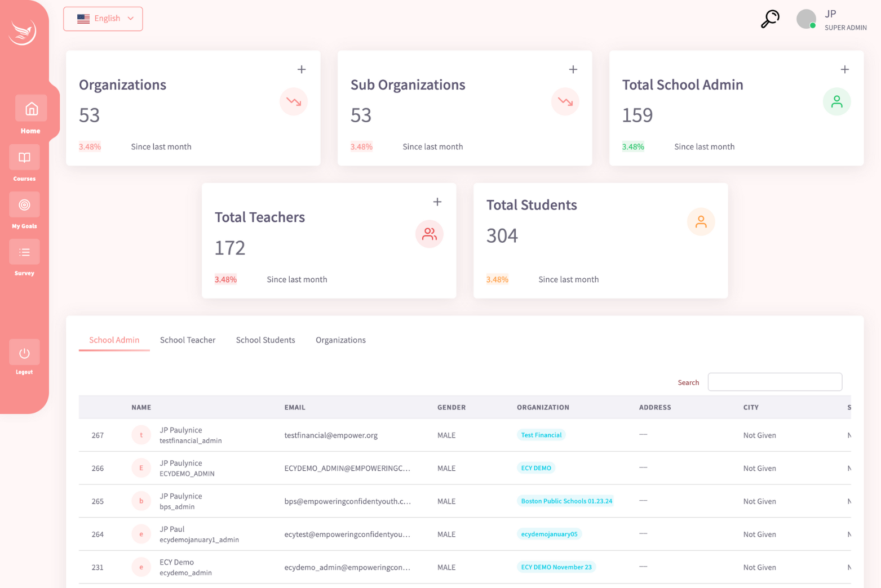Click the plus on Total School Admin card
Image resolution: width=881 pixels, height=588 pixels.
point(844,69)
